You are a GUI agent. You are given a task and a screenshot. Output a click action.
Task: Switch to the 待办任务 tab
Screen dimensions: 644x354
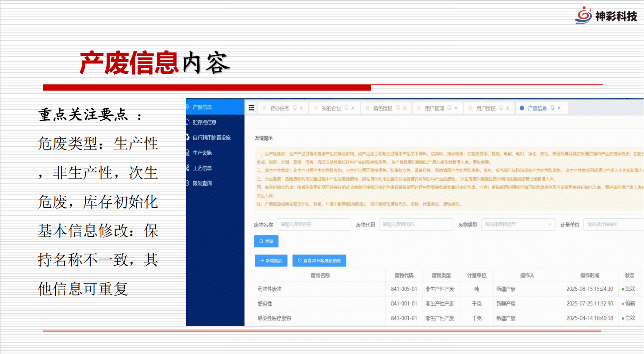[279, 108]
